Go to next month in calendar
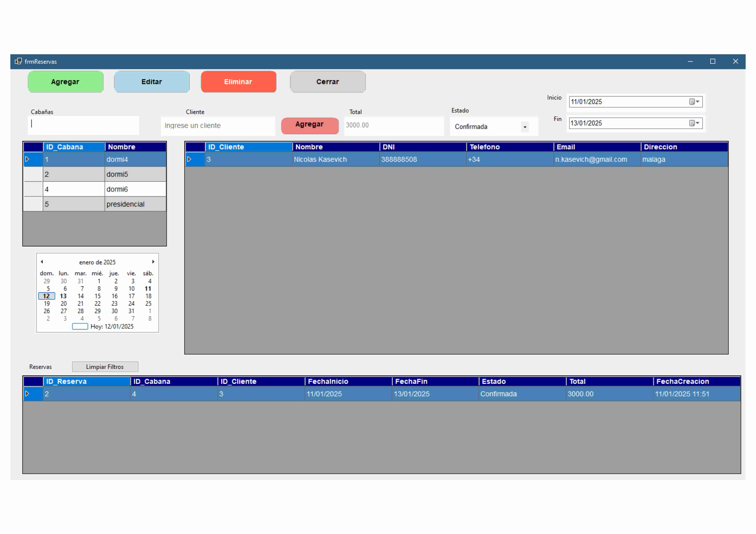Viewport: 756px width, 534px height. [x=153, y=262]
